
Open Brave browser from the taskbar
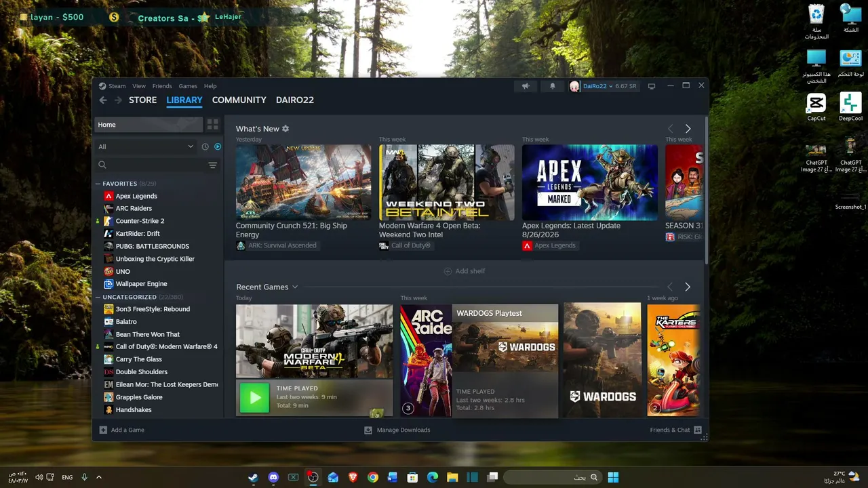tap(353, 477)
